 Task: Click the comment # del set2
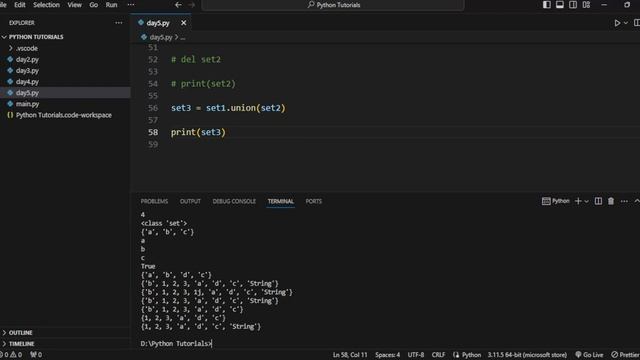tap(196, 60)
